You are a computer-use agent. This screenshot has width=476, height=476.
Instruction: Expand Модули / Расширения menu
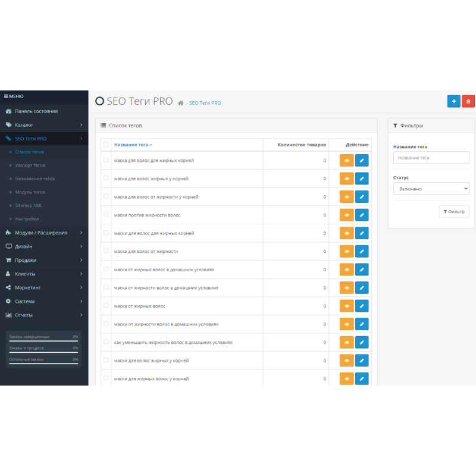[44, 233]
